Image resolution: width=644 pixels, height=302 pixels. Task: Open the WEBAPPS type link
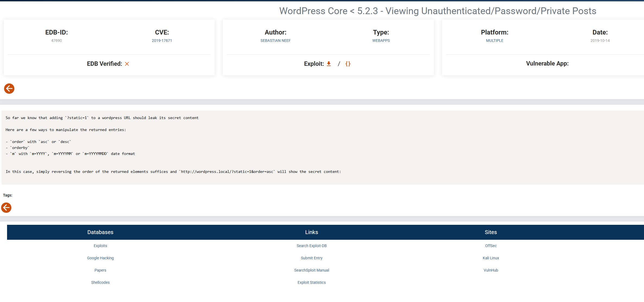point(381,41)
